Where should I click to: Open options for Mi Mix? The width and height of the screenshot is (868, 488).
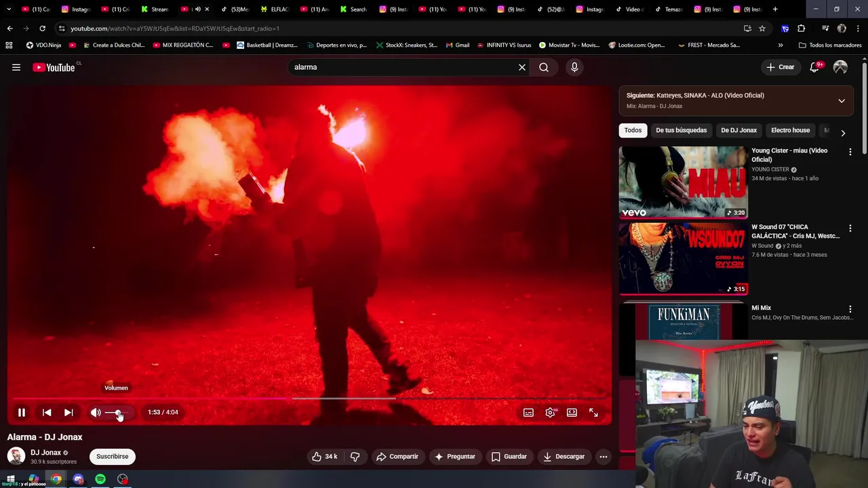tap(850, 309)
